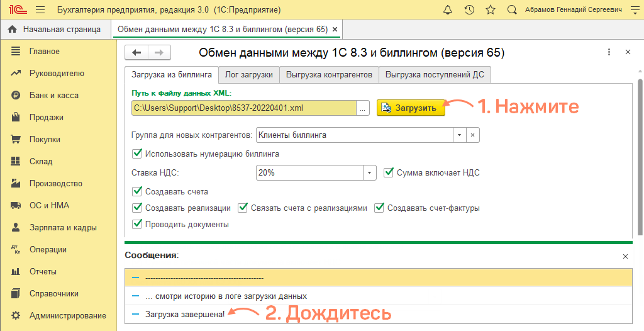The width and height of the screenshot is (644, 331).
Task: Open Банк и касса section
Action: coord(54,96)
